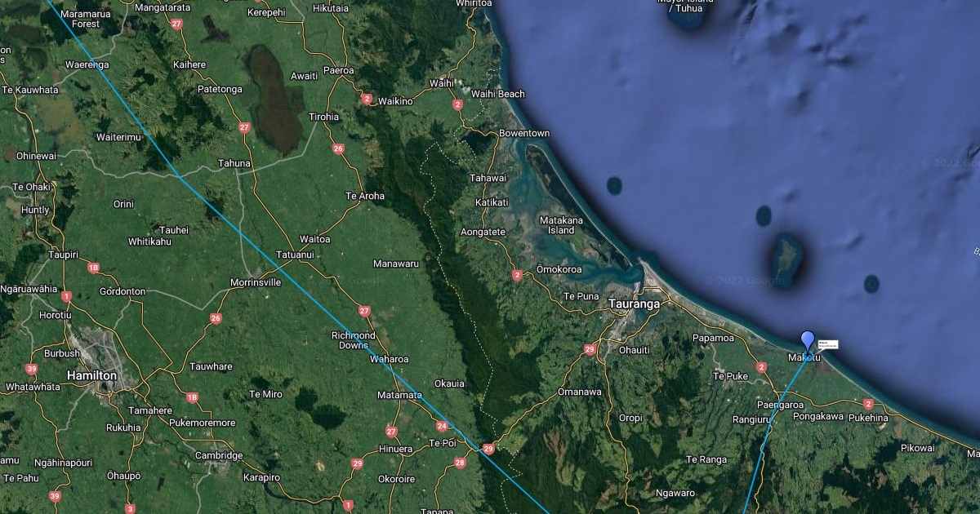The height and width of the screenshot is (514, 980).
Task: Click highway 3 shield below Ōhaupō
Action: tap(129, 508)
